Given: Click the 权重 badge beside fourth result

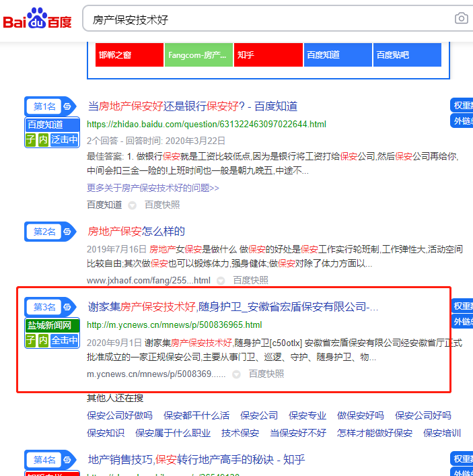Looking at the screenshot, I should coord(462,458).
